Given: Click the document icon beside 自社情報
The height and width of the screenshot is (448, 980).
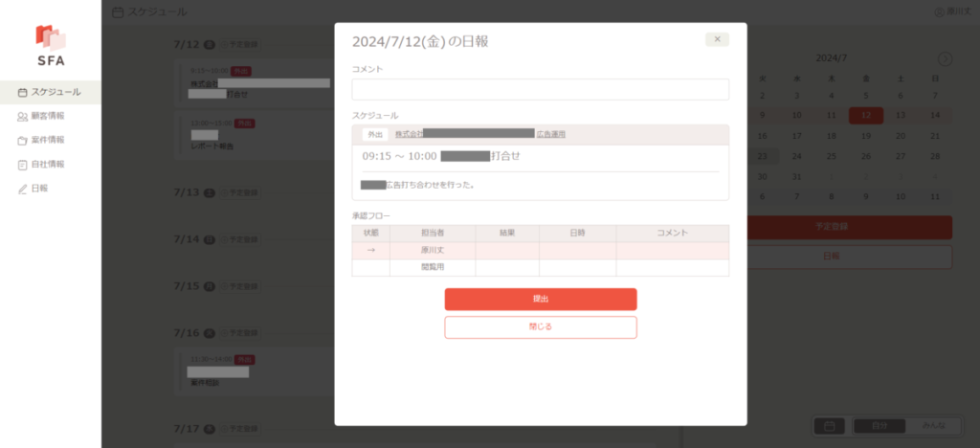Looking at the screenshot, I should click(22, 165).
